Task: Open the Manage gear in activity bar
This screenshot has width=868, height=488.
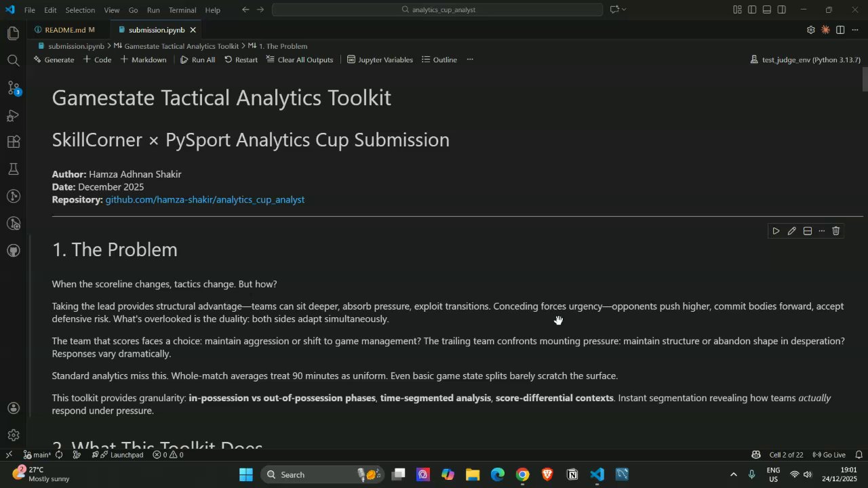Action: pos(13,435)
